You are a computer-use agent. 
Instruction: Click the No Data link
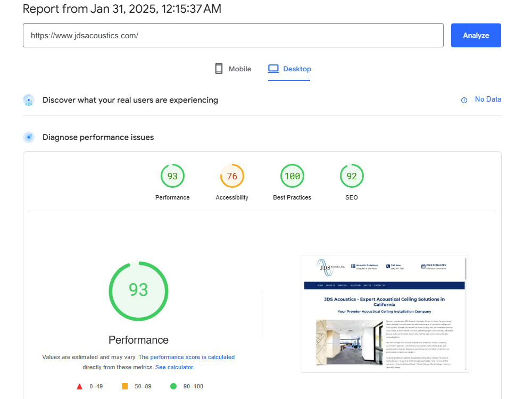488,99
